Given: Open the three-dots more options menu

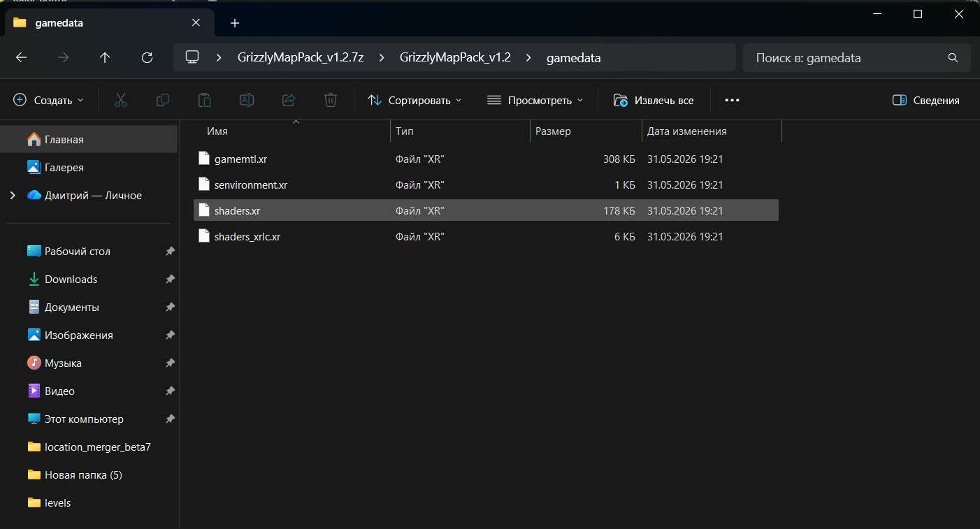Looking at the screenshot, I should tap(732, 100).
